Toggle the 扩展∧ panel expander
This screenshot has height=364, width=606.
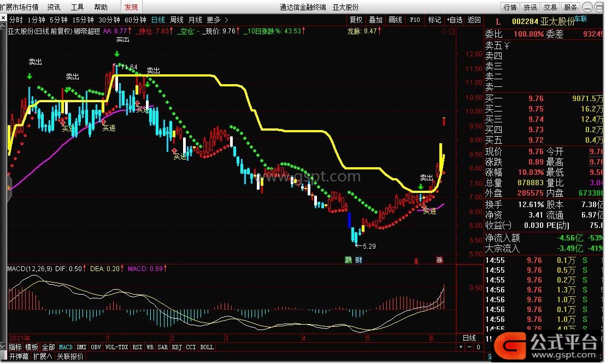43,356
